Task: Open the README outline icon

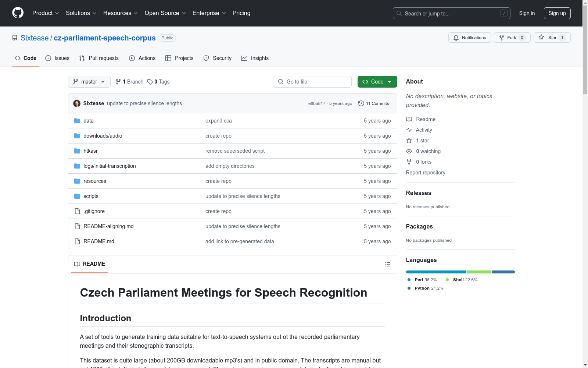Action: 388,264
